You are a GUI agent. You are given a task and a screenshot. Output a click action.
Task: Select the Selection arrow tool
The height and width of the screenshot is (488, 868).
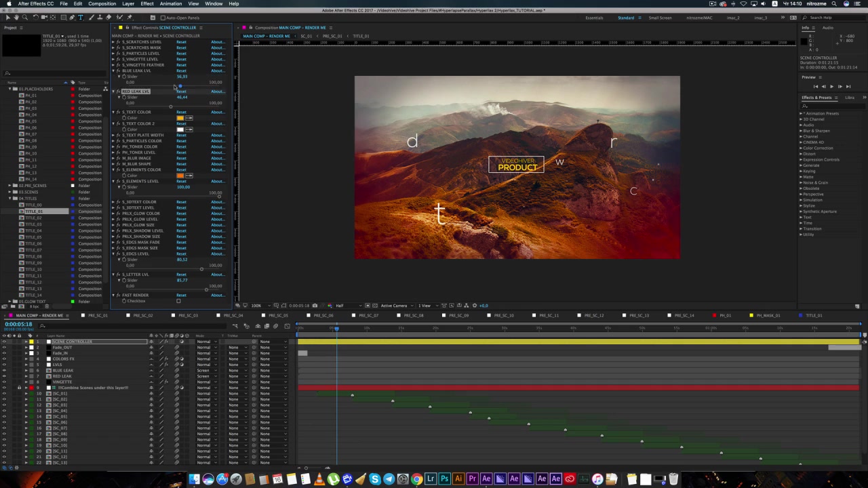[8, 17]
